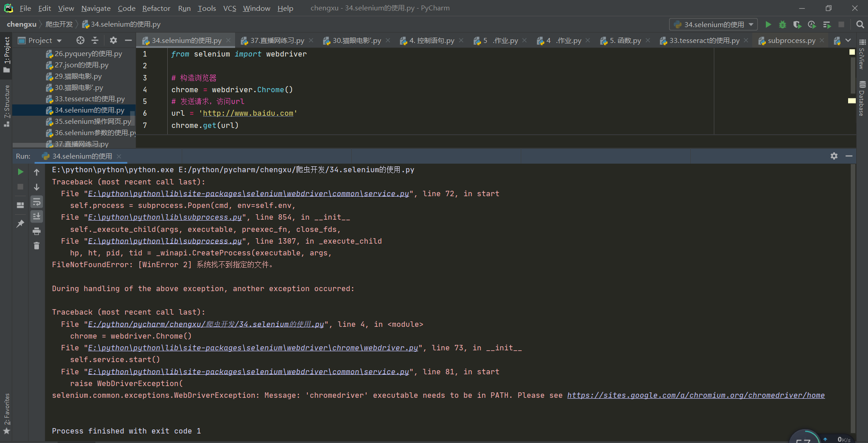Screen dimensions: 868x443
Task: Place cursor on line 7 chrome.get(url)
Action: click(x=204, y=125)
